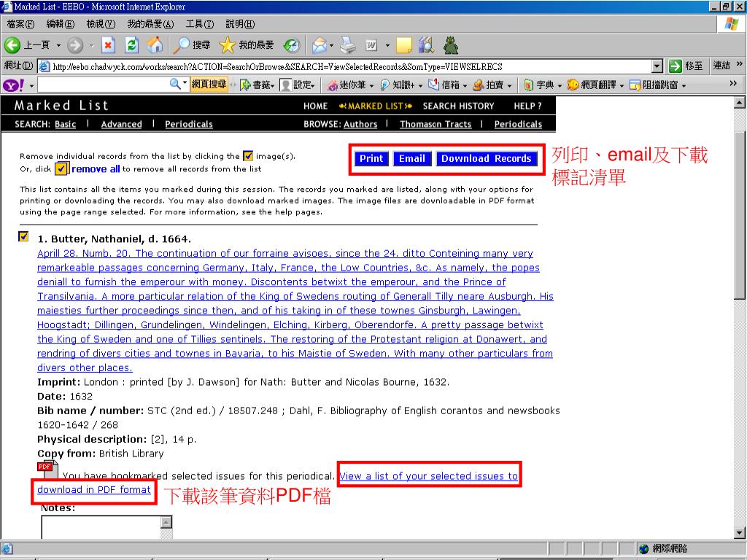Open History with the clock-arrow icon
This screenshot has width=747, height=560.
[x=291, y=45]
